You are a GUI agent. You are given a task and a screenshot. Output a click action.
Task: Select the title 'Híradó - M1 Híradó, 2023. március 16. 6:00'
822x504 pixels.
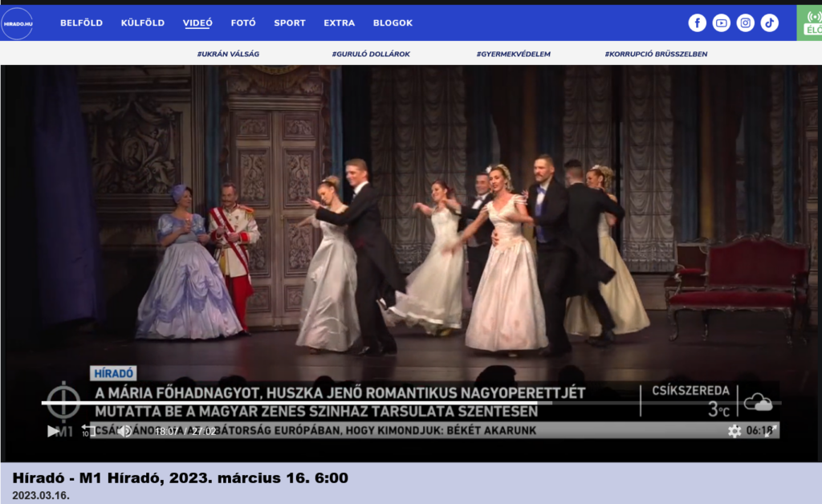tap(180, 478)
